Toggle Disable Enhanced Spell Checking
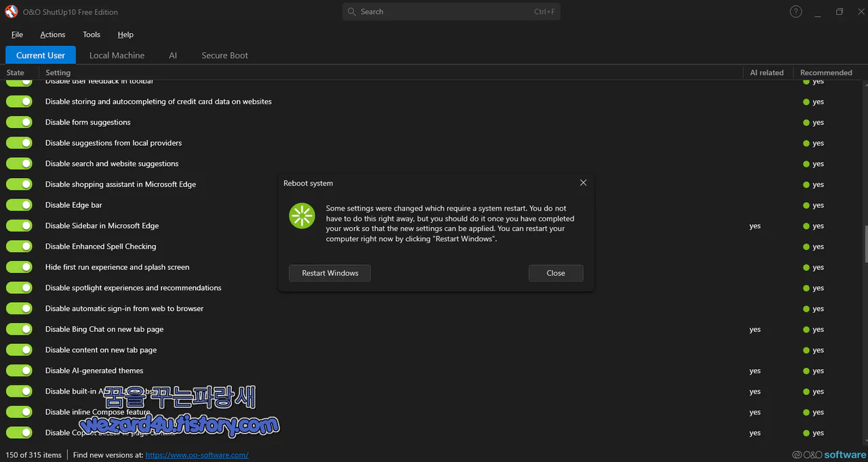868x462 pixels. 19,246
